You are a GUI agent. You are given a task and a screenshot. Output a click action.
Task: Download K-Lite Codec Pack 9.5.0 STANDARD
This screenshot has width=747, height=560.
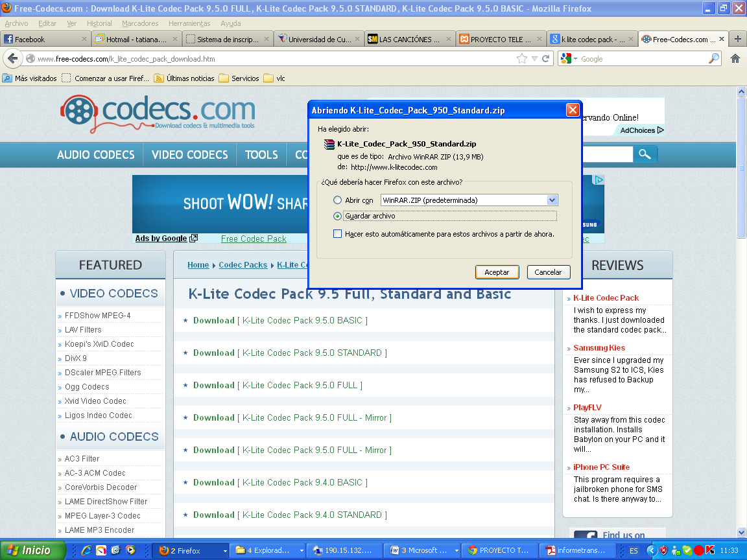pyautogui.click(x=290, y=353)
